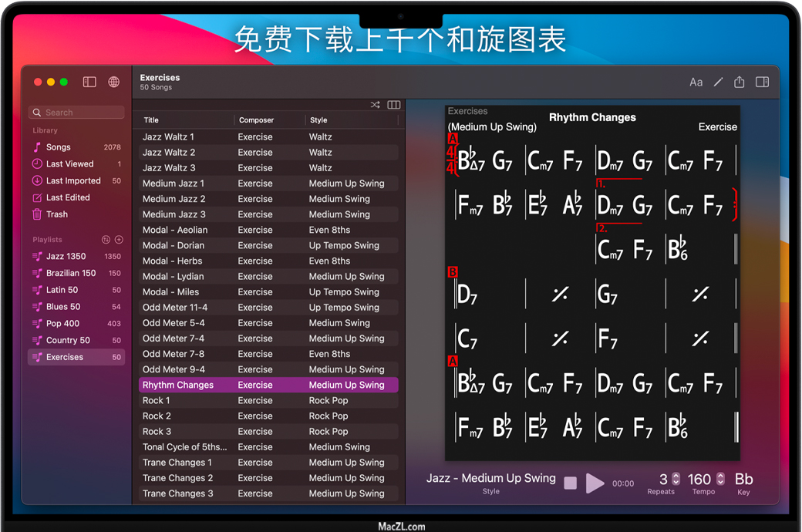This screenshot has height=532, width=802.
Task: Sort songs by the Composer column header
Action: pyautogui.click(x=256, y=120)
